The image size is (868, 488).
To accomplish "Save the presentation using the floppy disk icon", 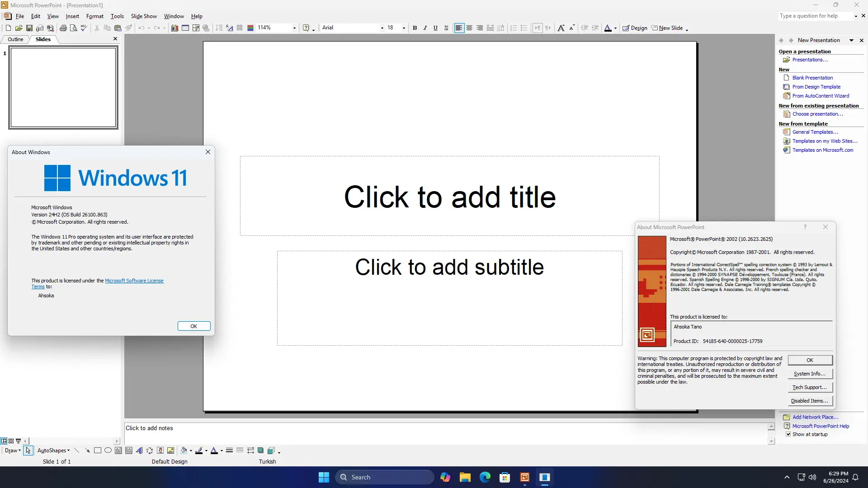I will click(x=29, y=28).
